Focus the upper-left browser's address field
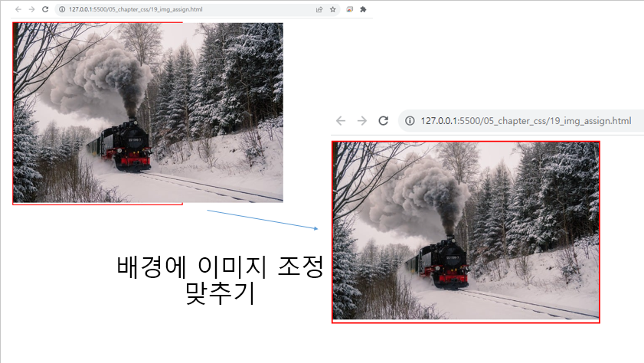Viewport: 644px width, 363px height. click(x=197, y=9)
